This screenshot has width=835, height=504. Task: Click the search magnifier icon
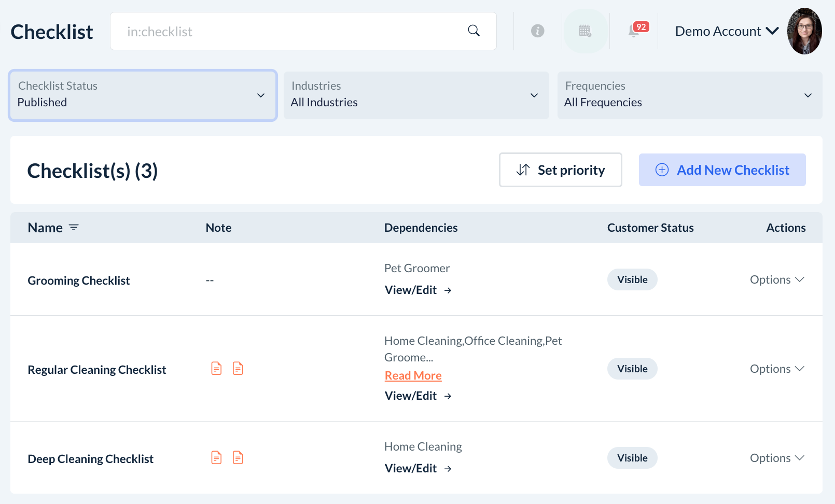tap(474, 31)
